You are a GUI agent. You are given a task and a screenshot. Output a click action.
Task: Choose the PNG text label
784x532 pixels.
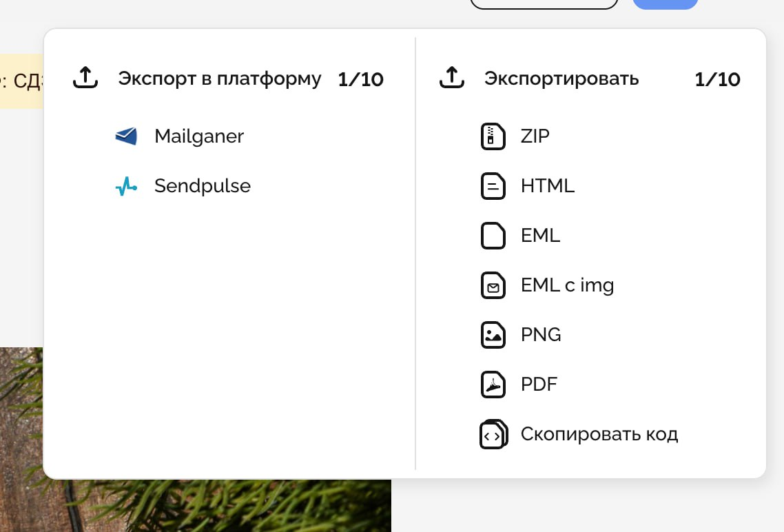click(x=541, y=335)
